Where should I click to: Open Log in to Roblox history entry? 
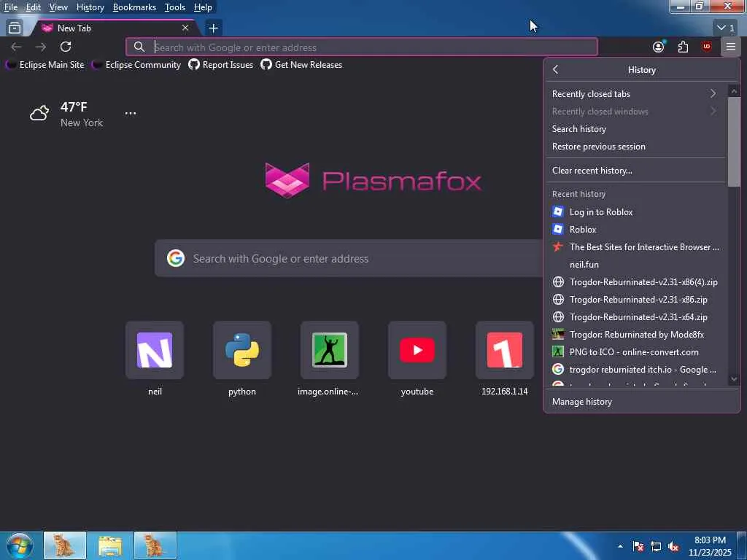point(635,212)
